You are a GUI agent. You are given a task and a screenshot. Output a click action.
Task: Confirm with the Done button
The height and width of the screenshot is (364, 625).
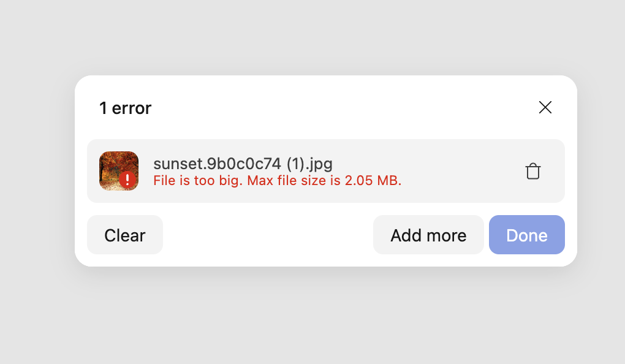pos(527,235)
